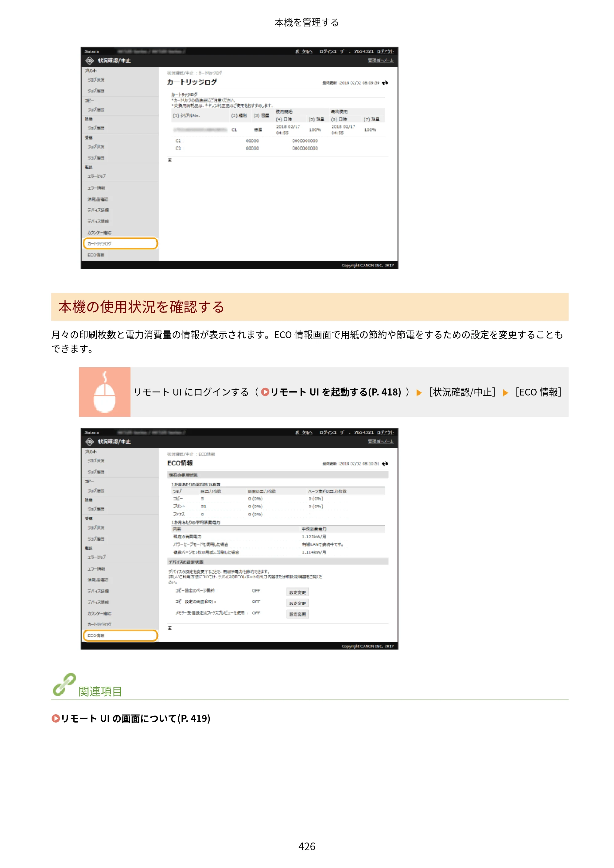The width and height of the screenshot is (614, 868).
Task: Click ポータルへ on the Cartridge Log screen
Action: pyautogui.click(x=304, y=52)
